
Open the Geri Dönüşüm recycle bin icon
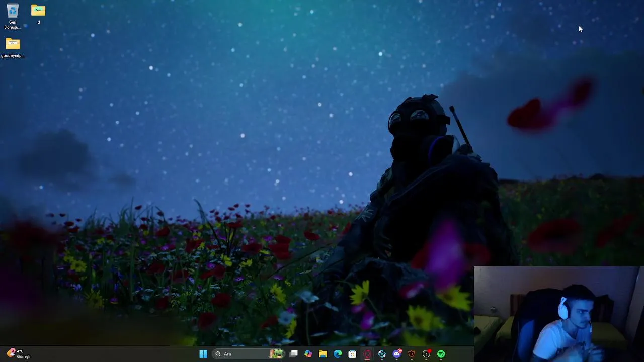[13, 16]
